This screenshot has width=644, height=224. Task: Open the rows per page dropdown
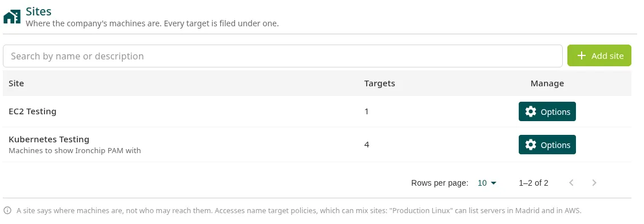click(487, 183)
